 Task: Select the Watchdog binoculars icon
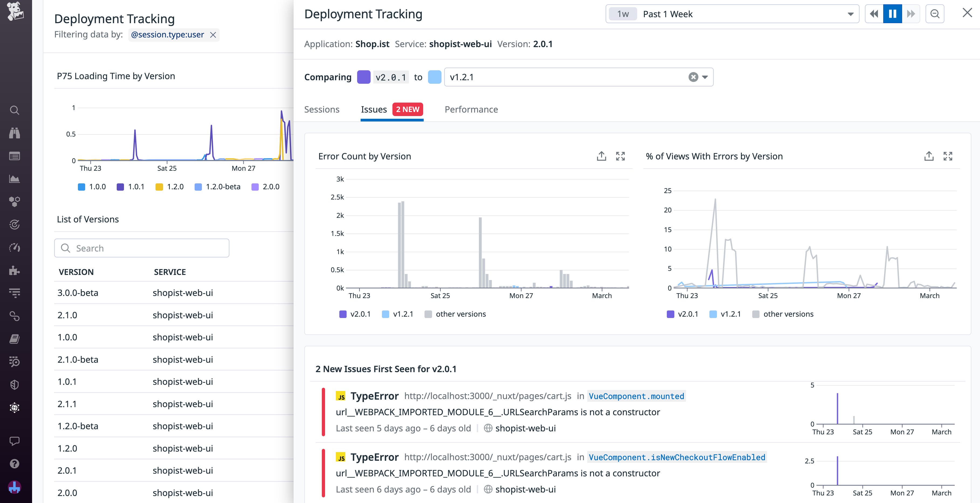pyautogui.click(x=15, y=133)
